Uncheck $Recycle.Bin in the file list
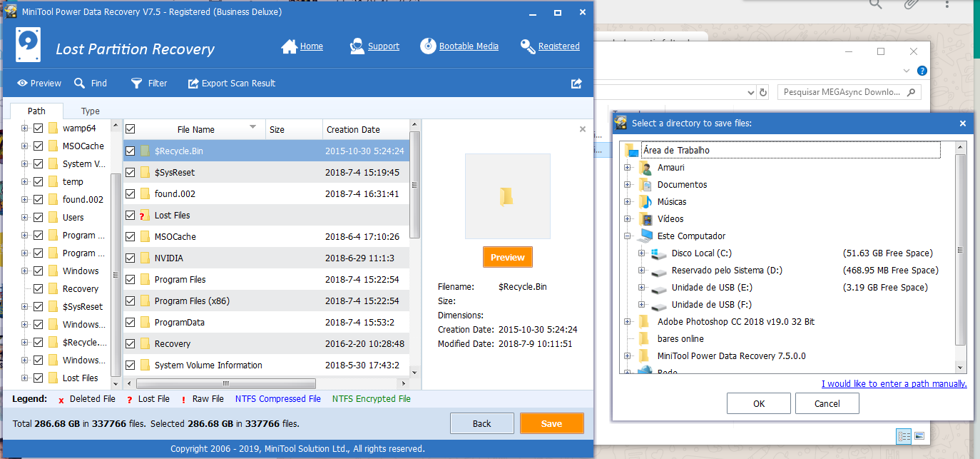The image size is (980, 459). 131,151
